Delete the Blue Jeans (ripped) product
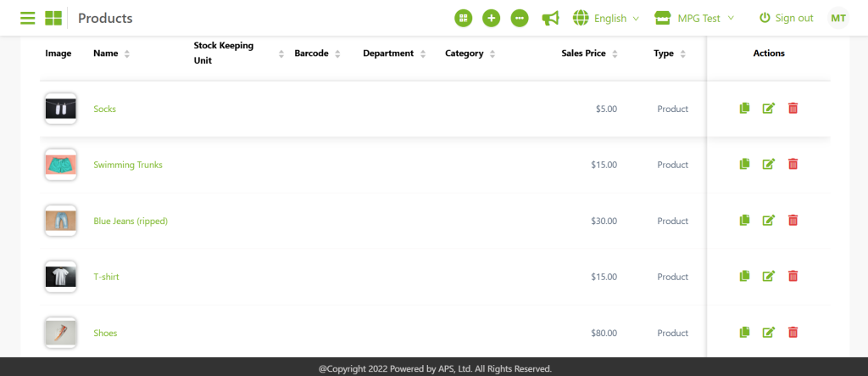The image size is (868, 376). tap(793, 220)
